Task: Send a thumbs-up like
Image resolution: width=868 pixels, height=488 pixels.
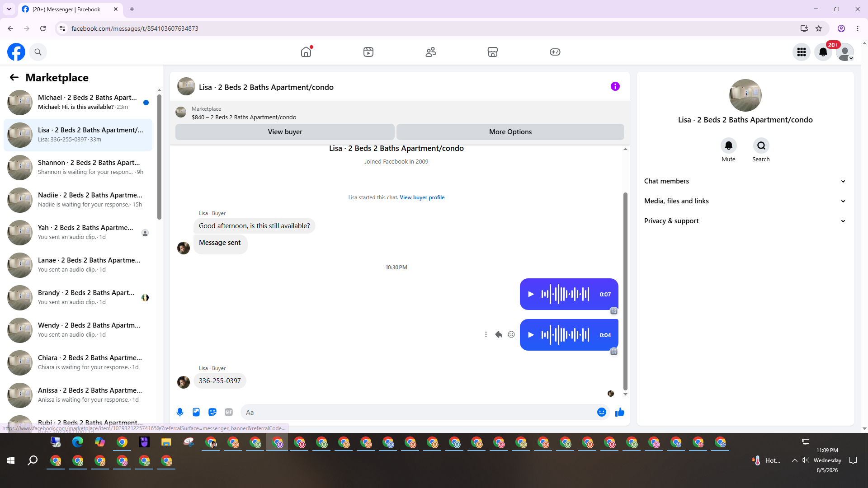Action: pos(620,412)
